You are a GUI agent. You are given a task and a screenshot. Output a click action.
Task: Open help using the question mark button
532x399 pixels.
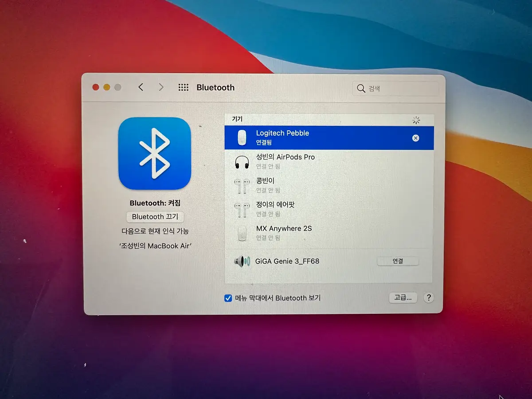(x=428, y=298)
